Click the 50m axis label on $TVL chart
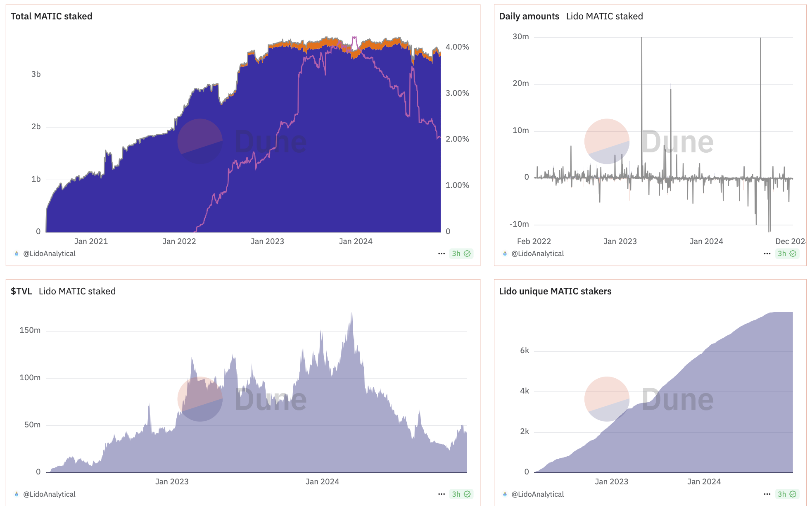812x512 pixels. [x=32, y=424]
